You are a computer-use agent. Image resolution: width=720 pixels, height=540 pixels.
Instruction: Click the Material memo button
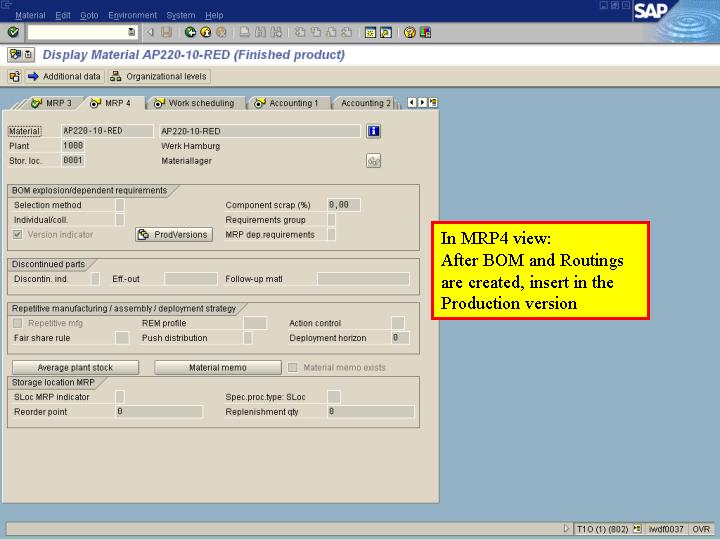[x=218, y=367]
